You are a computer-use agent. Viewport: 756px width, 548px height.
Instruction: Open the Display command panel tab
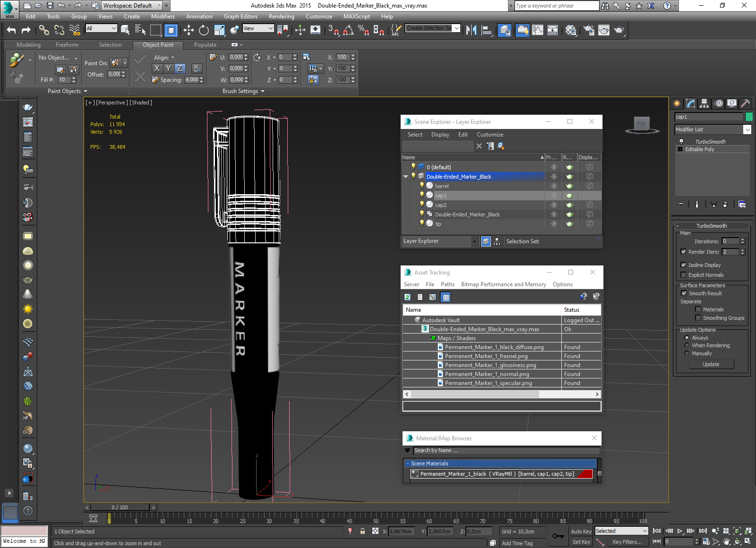(732, 103)
